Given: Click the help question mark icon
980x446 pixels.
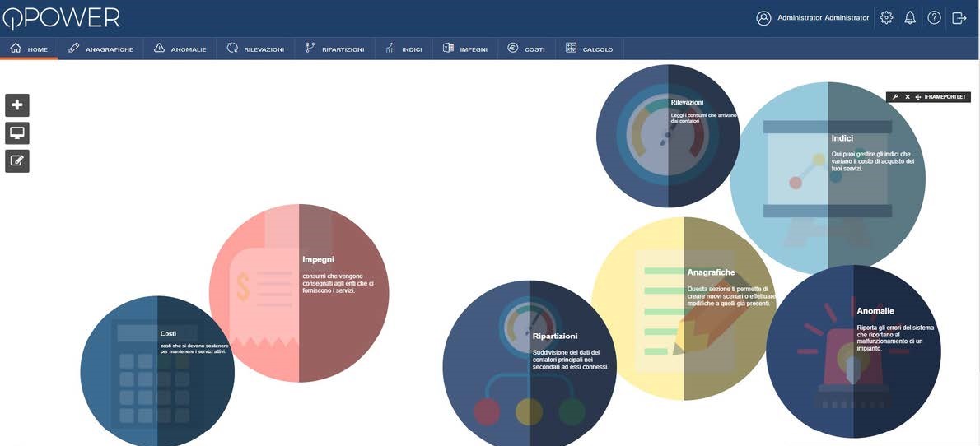Looking at the screenshot, I should pos(934,17).
